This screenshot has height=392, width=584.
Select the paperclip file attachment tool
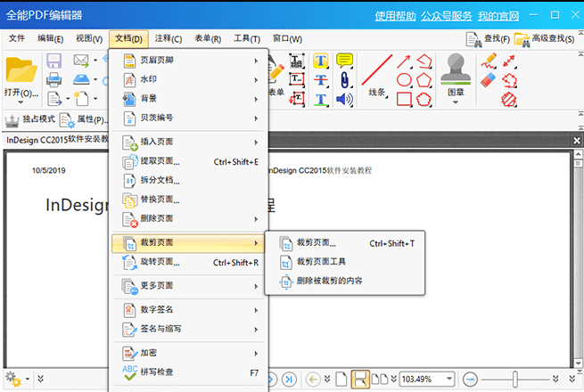(344, 80)
